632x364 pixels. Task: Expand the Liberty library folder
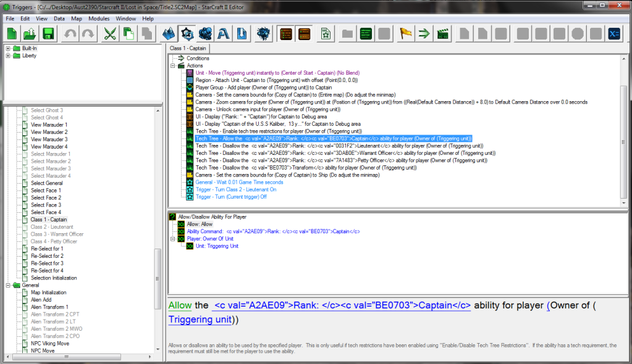7,56
